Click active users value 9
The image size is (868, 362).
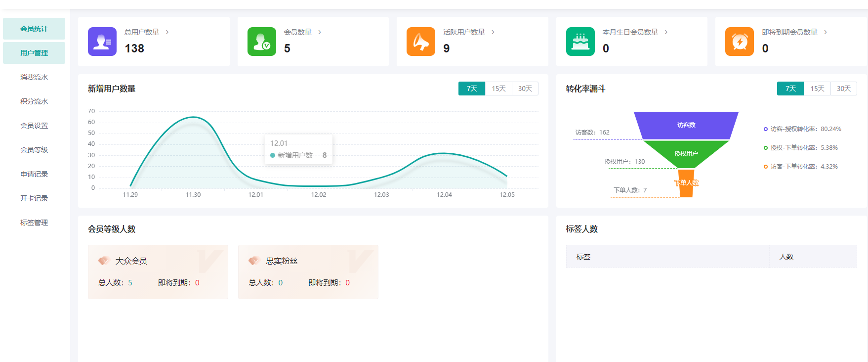pos(447,48)
